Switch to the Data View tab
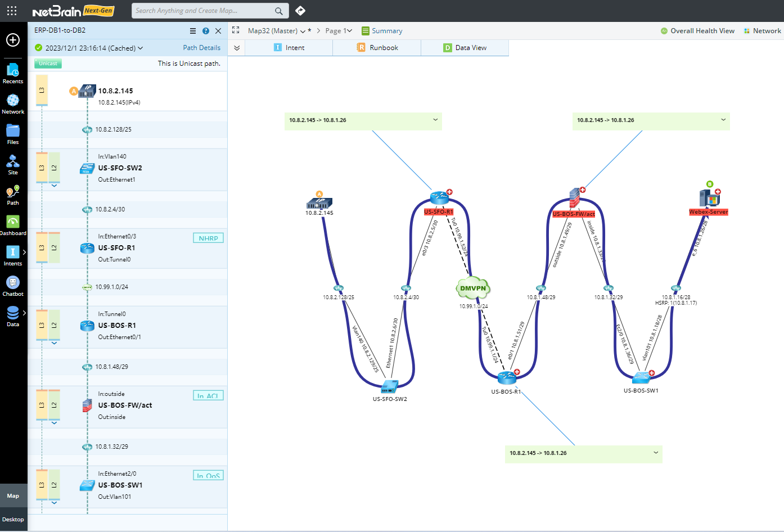Viewport: 784px width, 532px height. pos(465,48)
